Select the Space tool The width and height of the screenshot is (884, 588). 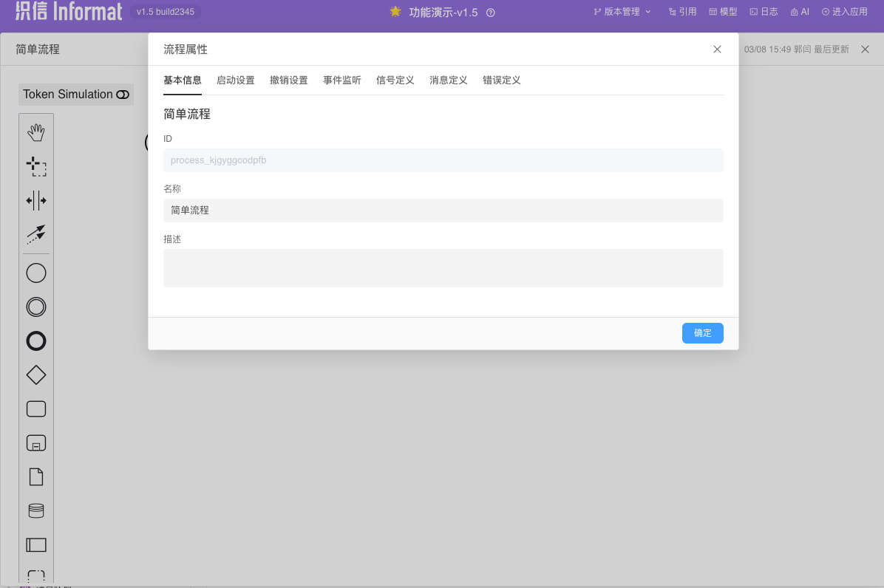pos(36,200)
